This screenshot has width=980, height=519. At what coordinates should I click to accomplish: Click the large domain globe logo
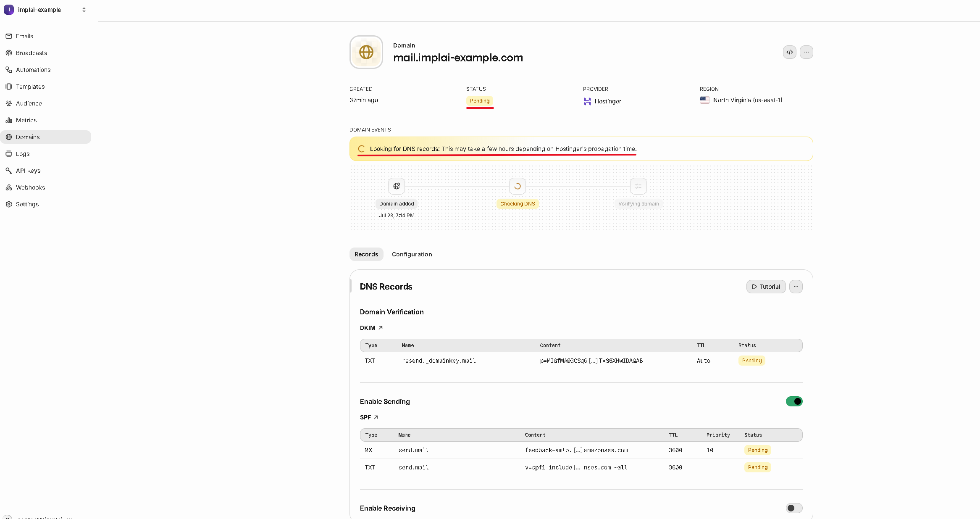366,52
